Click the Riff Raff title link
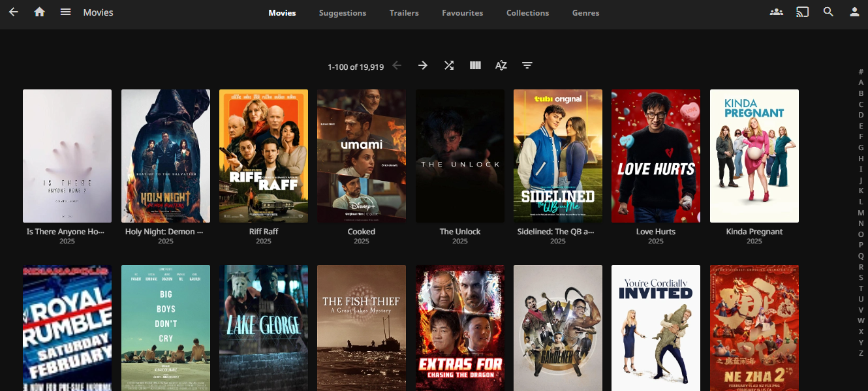 coord(264,232)
